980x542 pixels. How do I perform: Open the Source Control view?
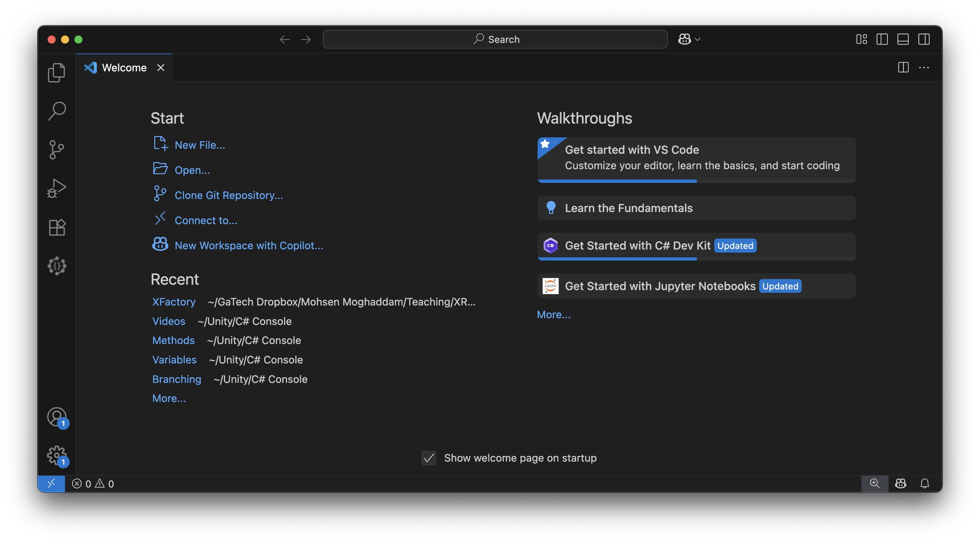[x=57, y=149]
